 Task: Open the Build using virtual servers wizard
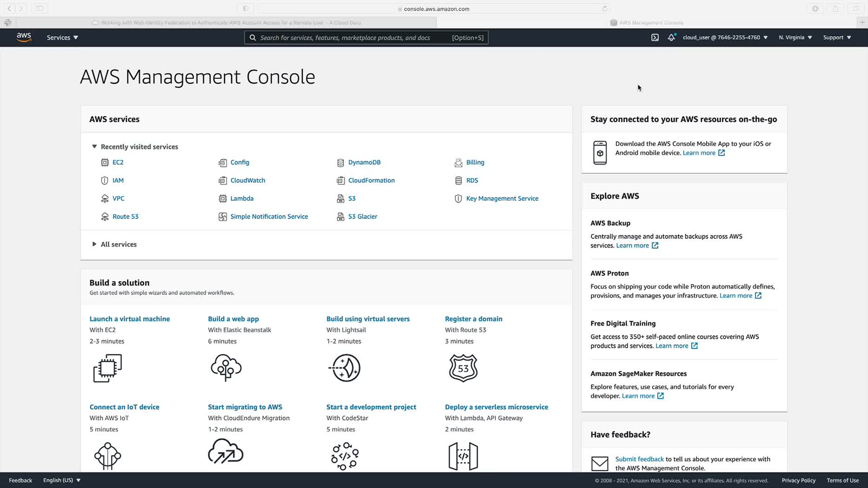tap(368, 319)
